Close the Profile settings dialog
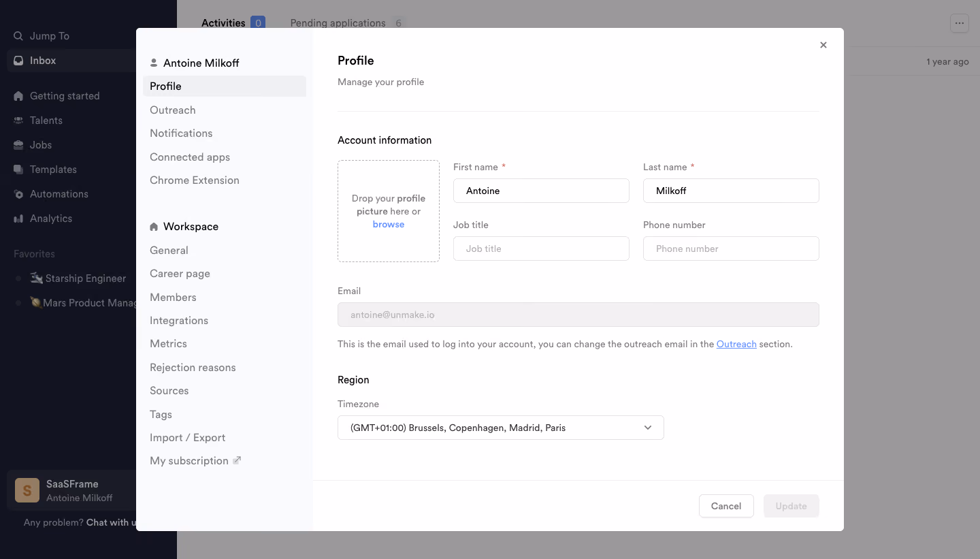Image resolution: width=980 pixels, height=559 pixels. (823, 45)
